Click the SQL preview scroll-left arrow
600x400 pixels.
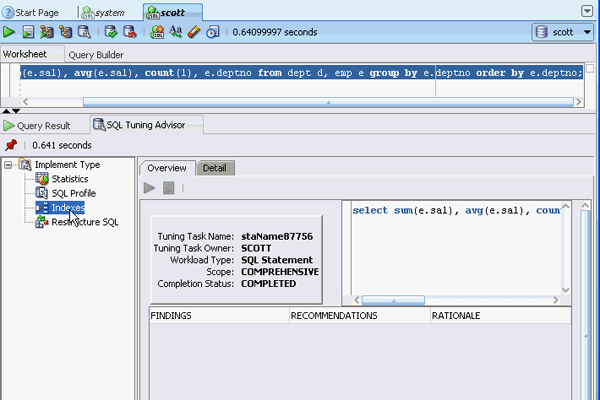(x=357, y=300)
